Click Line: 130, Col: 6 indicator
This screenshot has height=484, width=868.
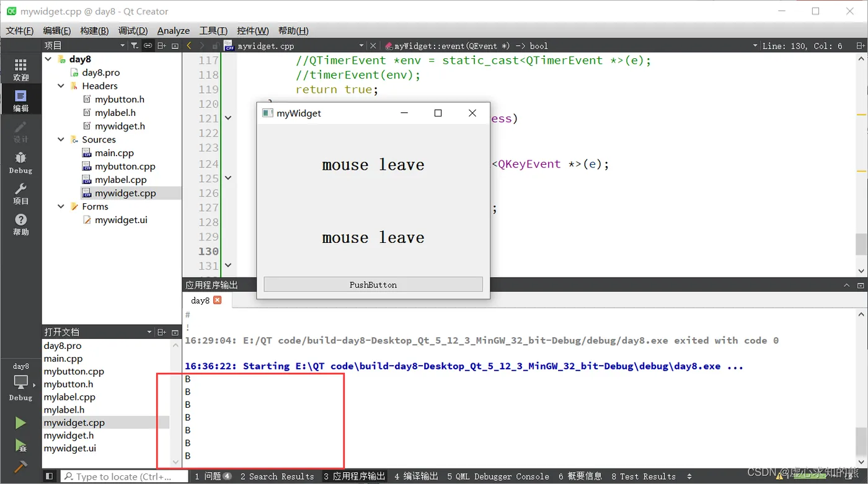802,45
